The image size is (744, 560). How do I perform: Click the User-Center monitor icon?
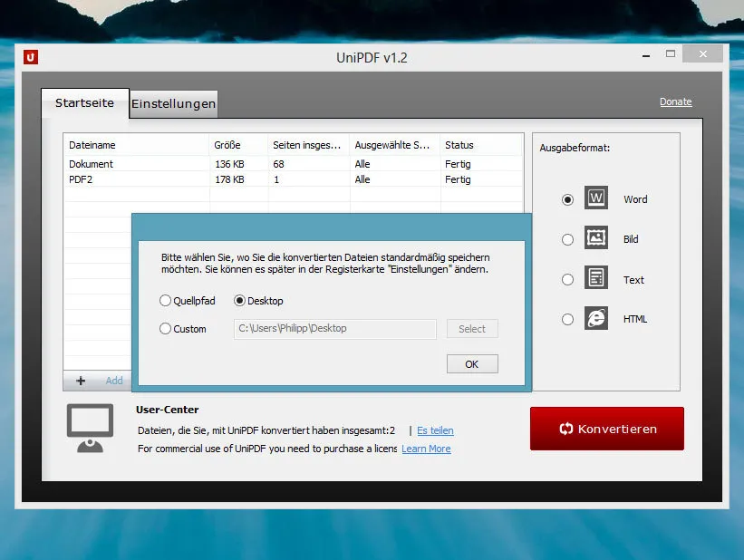coord(90,428)
